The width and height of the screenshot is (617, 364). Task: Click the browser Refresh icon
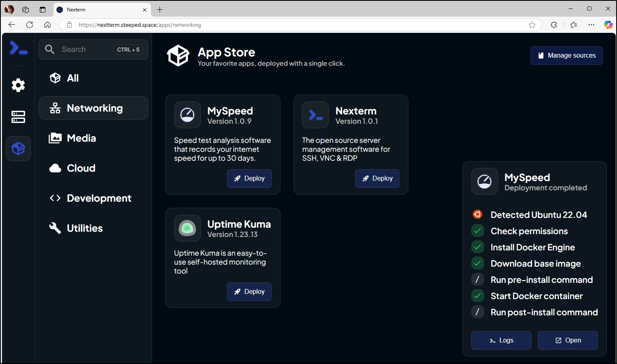pos(30,25)
